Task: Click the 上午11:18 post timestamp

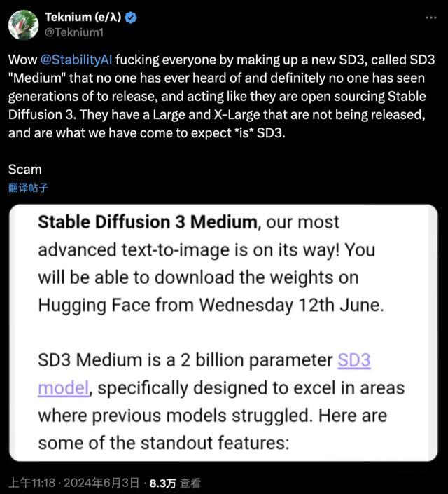Action: tap(31, 483)
